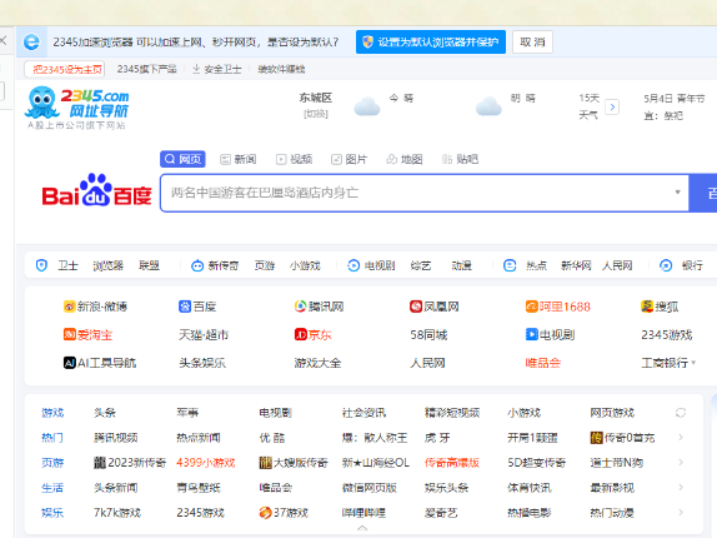Select the 贴吧 search tab

pyautogui.click(x=460, y=159)
